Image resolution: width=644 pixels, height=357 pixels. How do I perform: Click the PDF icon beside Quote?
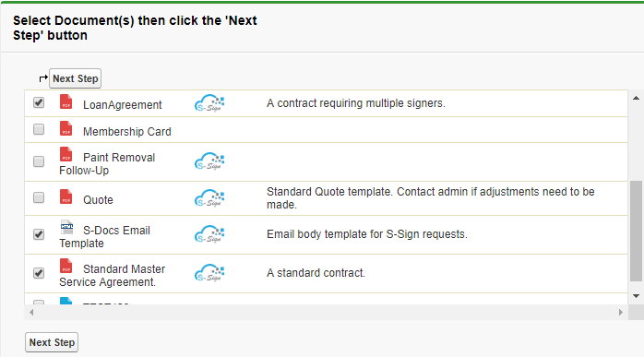point(66,196)
